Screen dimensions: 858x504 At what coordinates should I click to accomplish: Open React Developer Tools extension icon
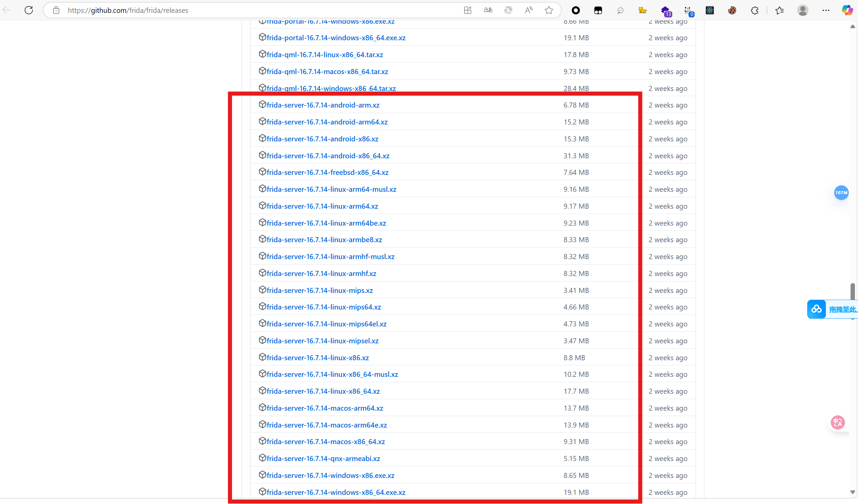[710, 10]
